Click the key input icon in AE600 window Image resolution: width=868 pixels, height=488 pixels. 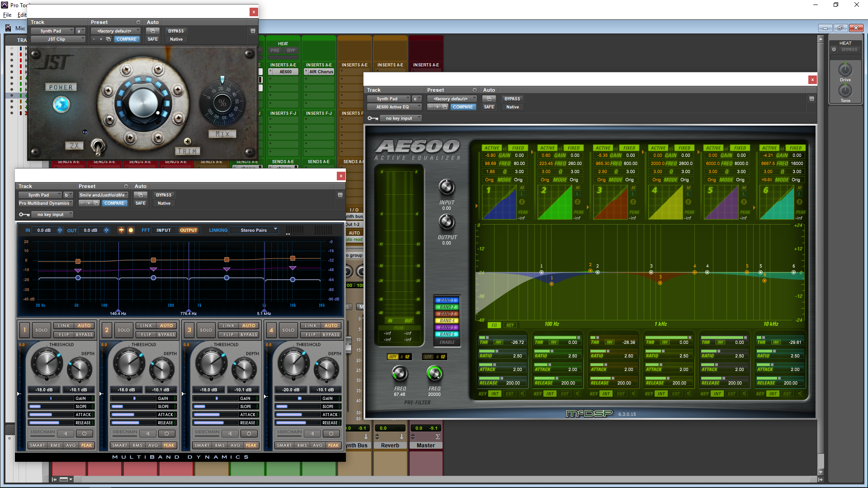click(373, 118)
